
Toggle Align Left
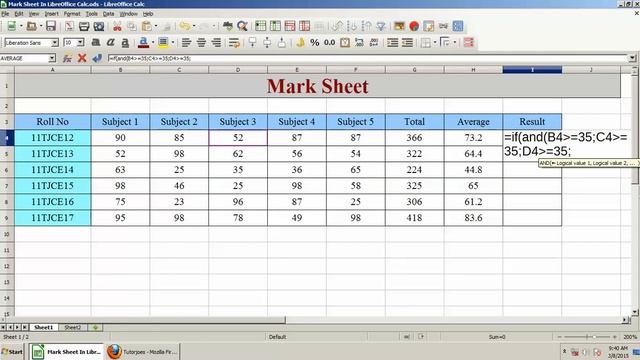tap(187, 42)
